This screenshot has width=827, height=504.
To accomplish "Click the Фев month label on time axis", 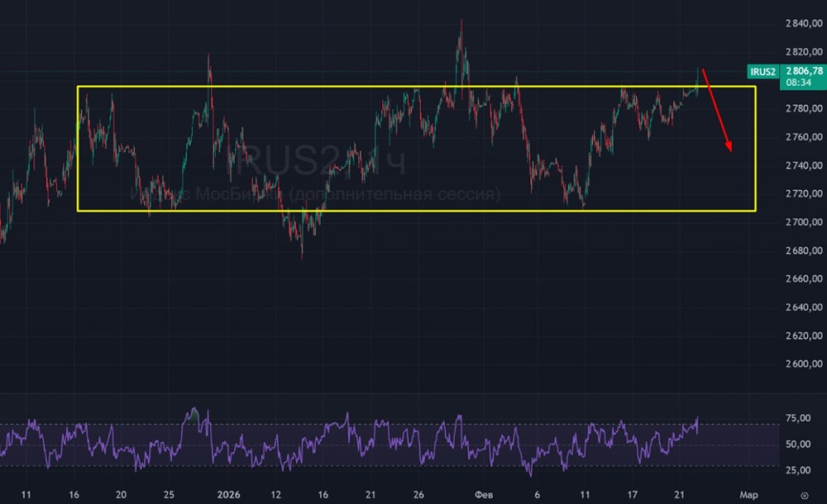I will click(x=484, y=495).
